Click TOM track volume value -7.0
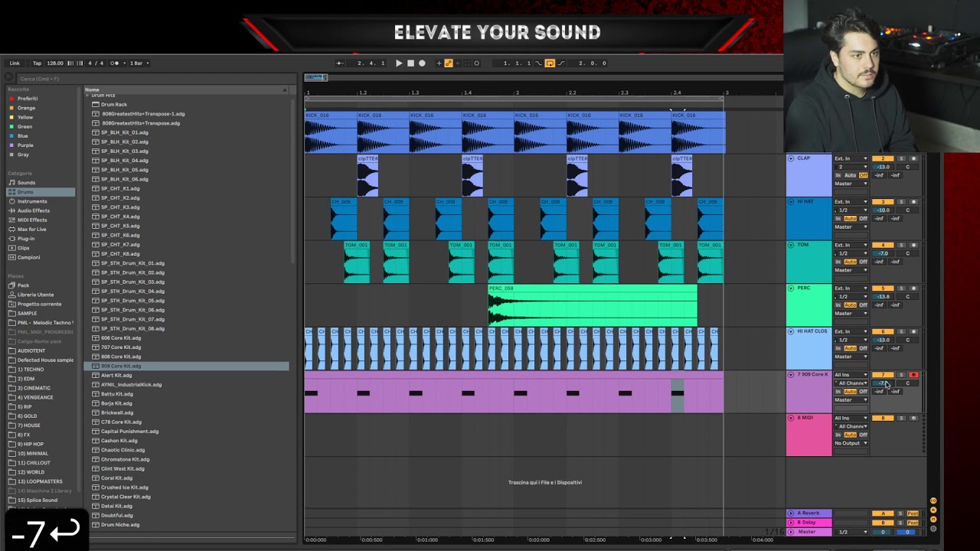980x551 pixels. tap(883, 253)
